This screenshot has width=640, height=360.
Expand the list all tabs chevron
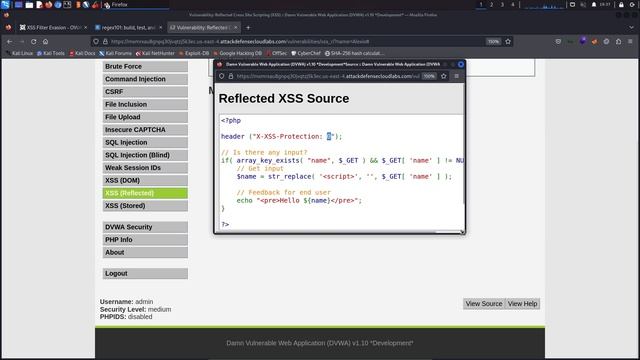click(x=631, y=27)
